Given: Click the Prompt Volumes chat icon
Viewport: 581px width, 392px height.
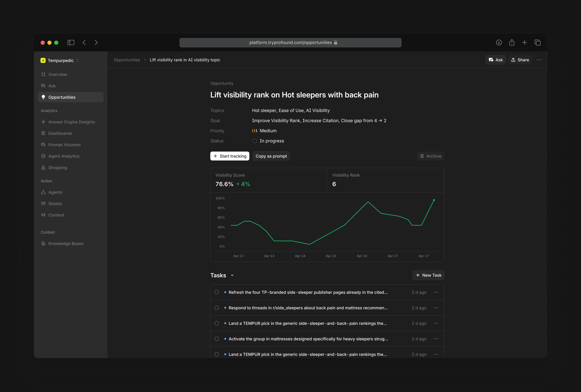Looking at the screenshot, I should click(43, 145).
